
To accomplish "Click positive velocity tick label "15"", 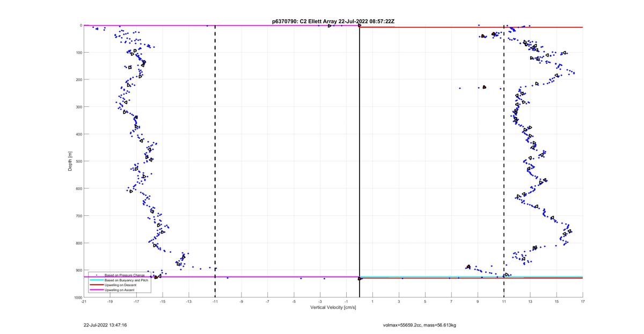I will [x=557, y=302].
